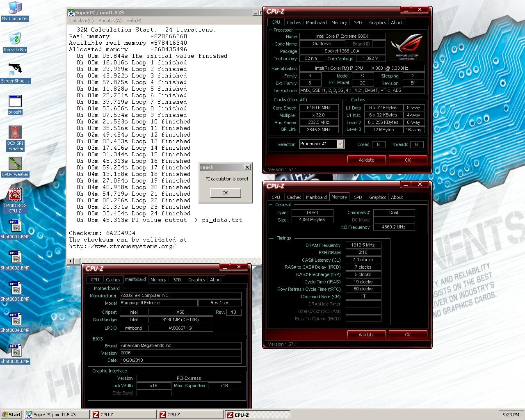This screenshot has width=525, height=420.
Task: Click OK in the CPU tab window
Action: click(408, 160)
